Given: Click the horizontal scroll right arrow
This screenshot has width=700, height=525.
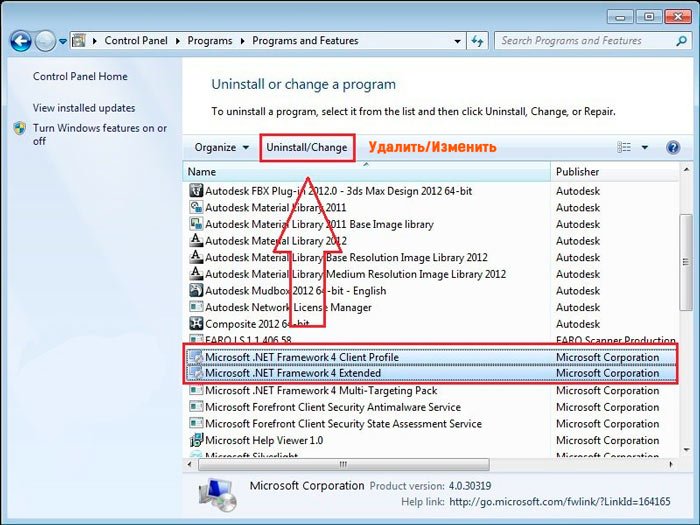Looking at the screenshot, I should (x=671, y=464).
